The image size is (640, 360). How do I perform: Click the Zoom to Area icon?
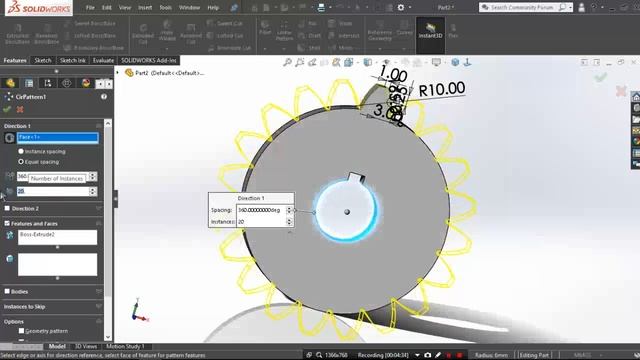pyautogui.click(x=300, y=62)
